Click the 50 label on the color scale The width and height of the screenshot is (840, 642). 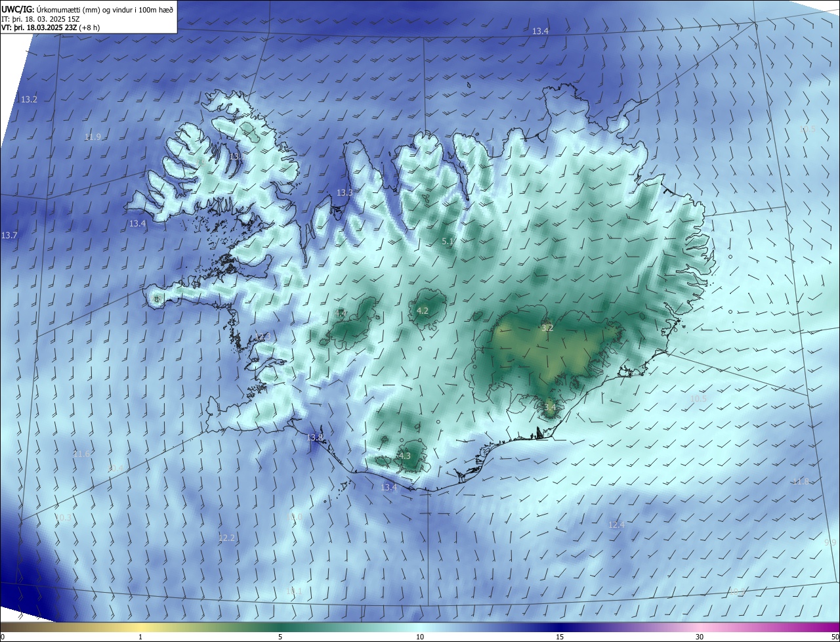[x=835, y=637]
